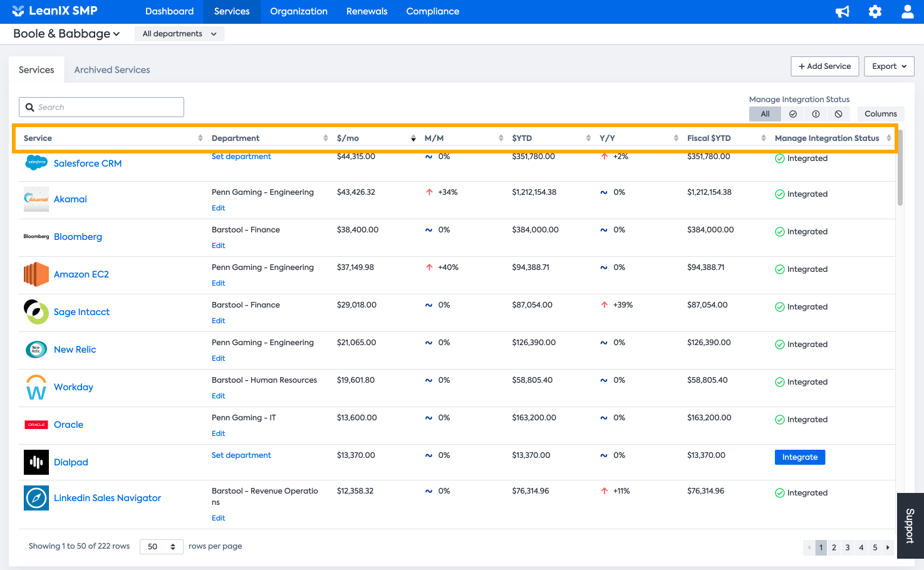This screenshot has width=924, height=570.
Task: Filter by warning exclamation status
Action: point(816,114)
